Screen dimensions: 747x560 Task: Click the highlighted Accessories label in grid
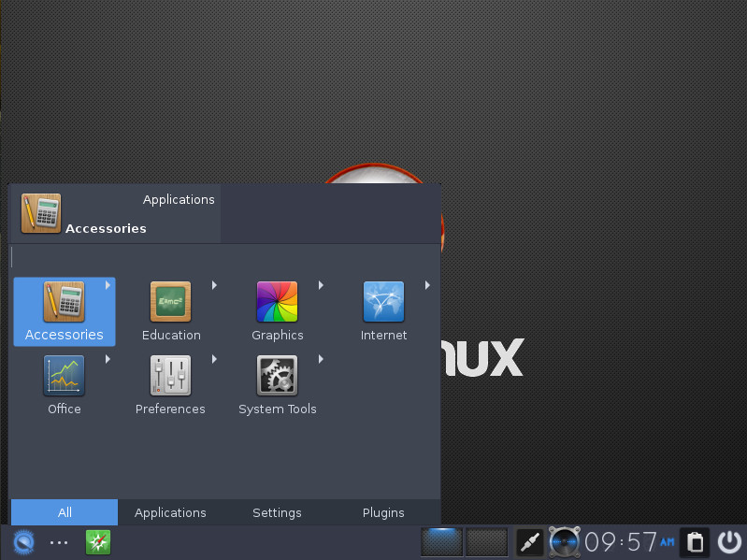click(64, 335)
